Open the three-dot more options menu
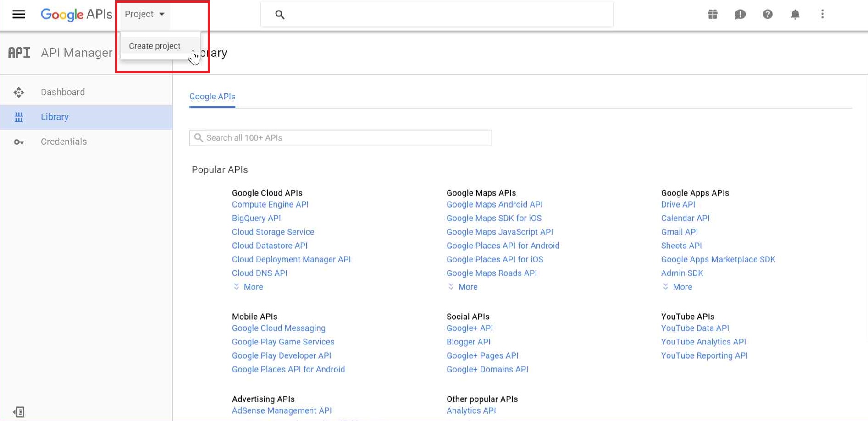868x421 pixels. click(822, 14)
